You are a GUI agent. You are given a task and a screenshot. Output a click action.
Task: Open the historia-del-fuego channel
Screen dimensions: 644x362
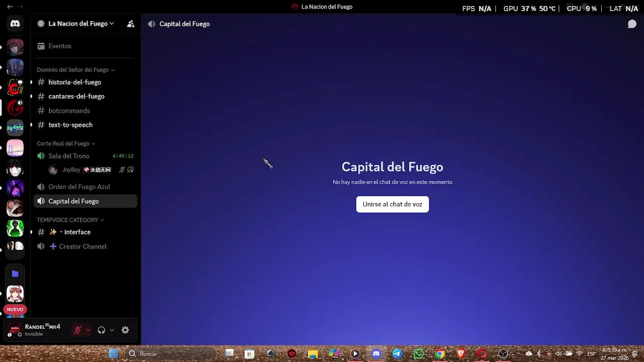[85, 82]
